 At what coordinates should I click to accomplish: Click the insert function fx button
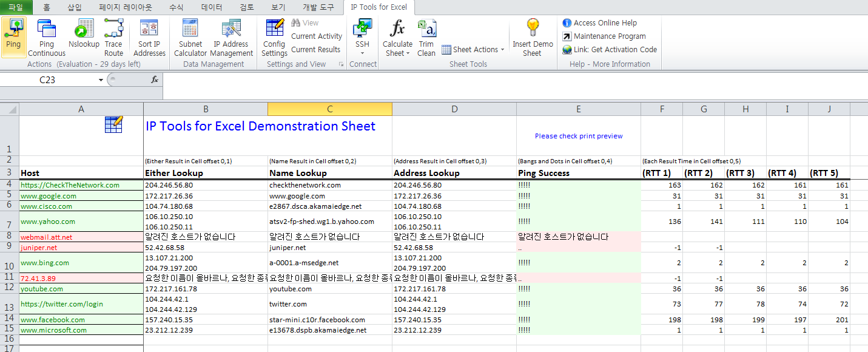pyautogui.click(x=155, y=80)
